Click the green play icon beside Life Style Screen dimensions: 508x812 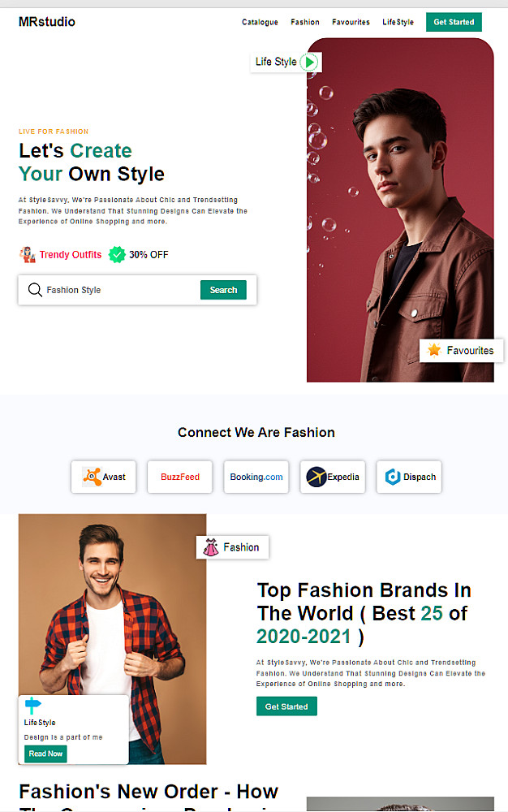click(x=309, y=63)
